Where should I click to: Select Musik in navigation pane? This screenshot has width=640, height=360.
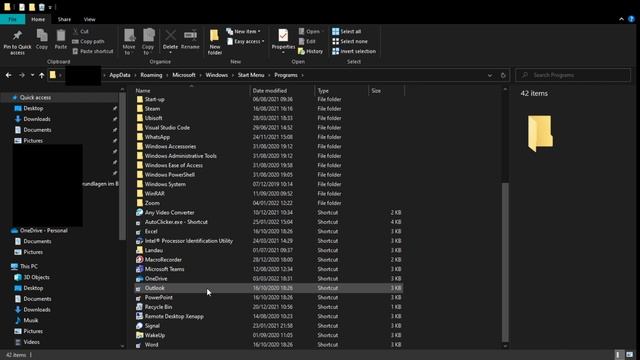(31, 320)
